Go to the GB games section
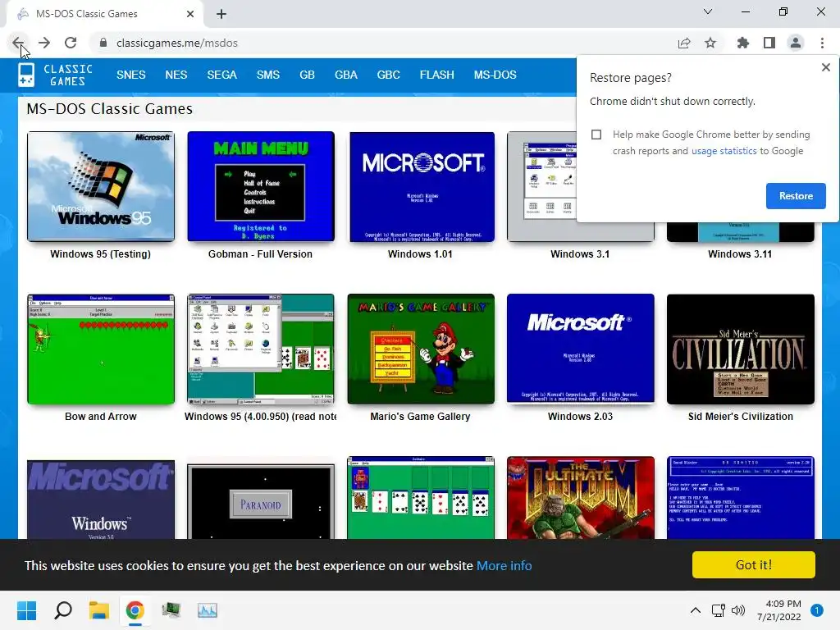Viewport: 840px width, 630px height. pyautogui.click(x=307, y=75)
